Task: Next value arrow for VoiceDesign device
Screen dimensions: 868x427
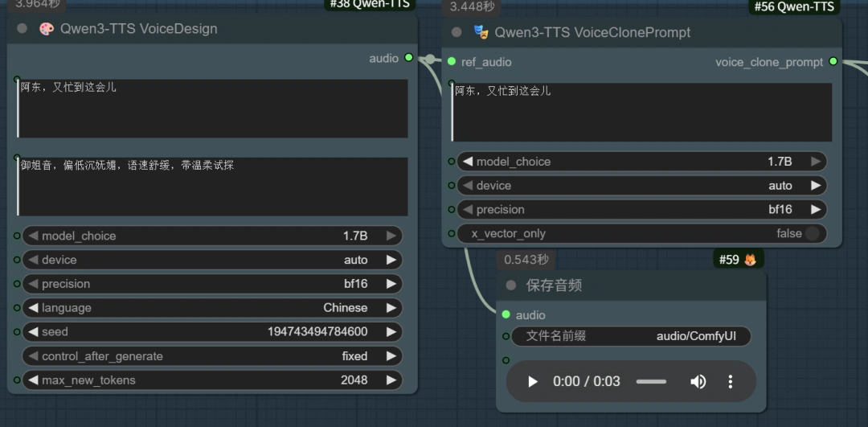Action: tap(391, 260)
